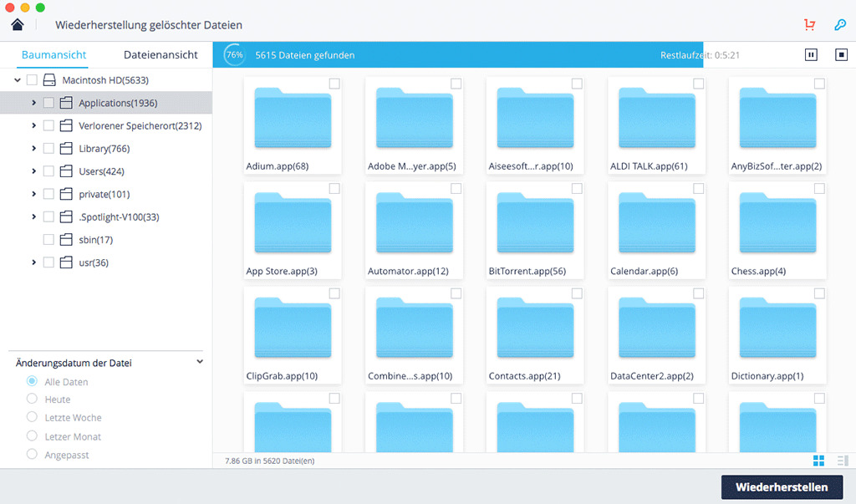
Task: Select the private(101) tree row
Action: (106, 194)
